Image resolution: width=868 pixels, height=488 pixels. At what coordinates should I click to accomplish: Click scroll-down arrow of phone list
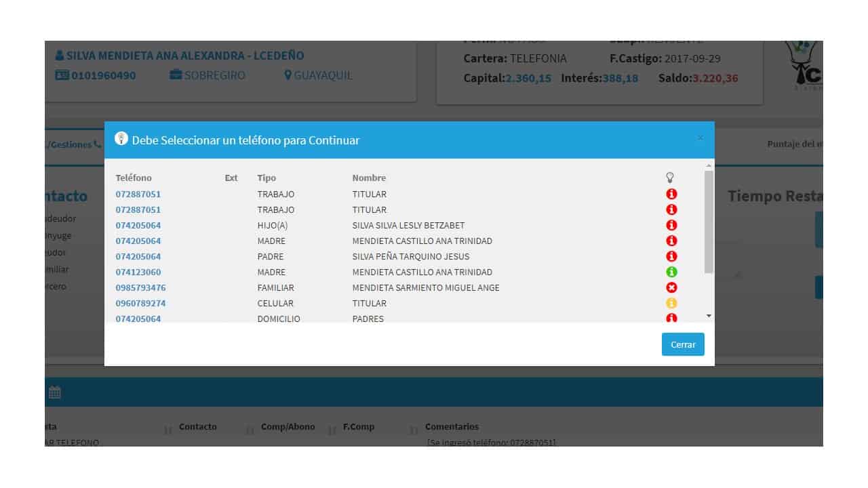click(709, 316)
